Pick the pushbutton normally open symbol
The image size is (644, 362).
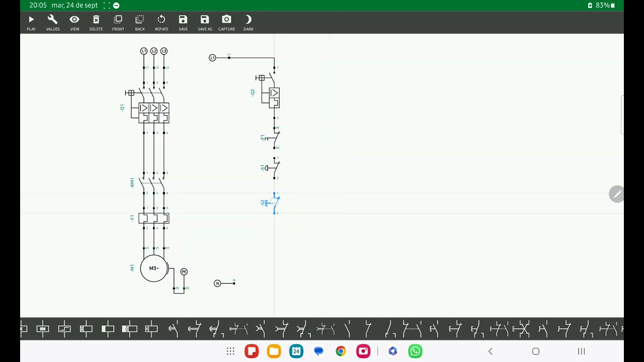[x=434, y=329]
